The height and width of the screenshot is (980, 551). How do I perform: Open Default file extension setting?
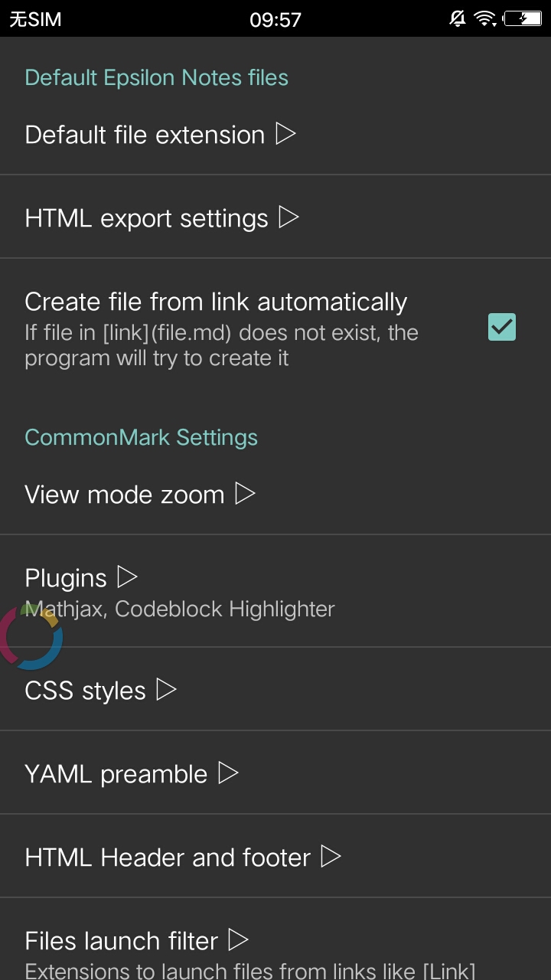(275, 134)
